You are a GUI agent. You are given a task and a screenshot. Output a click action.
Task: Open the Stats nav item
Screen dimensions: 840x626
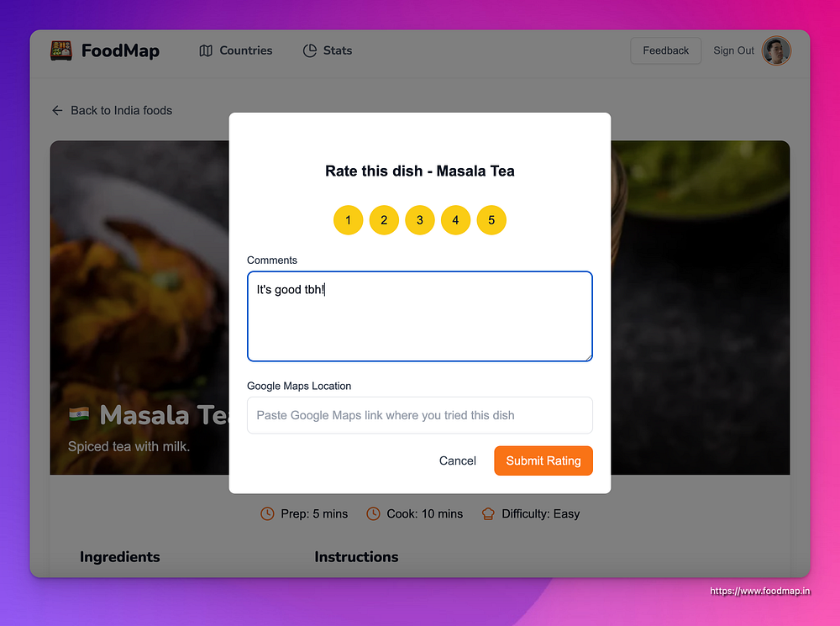coord(328,51)
